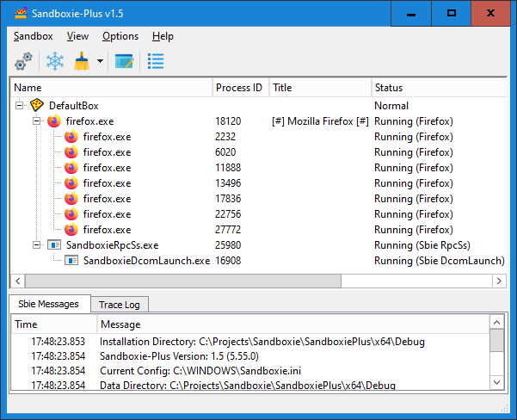The height and width of the screenshot is (420, 517).
Task: Open the View menu
Action: pos(77,36)
